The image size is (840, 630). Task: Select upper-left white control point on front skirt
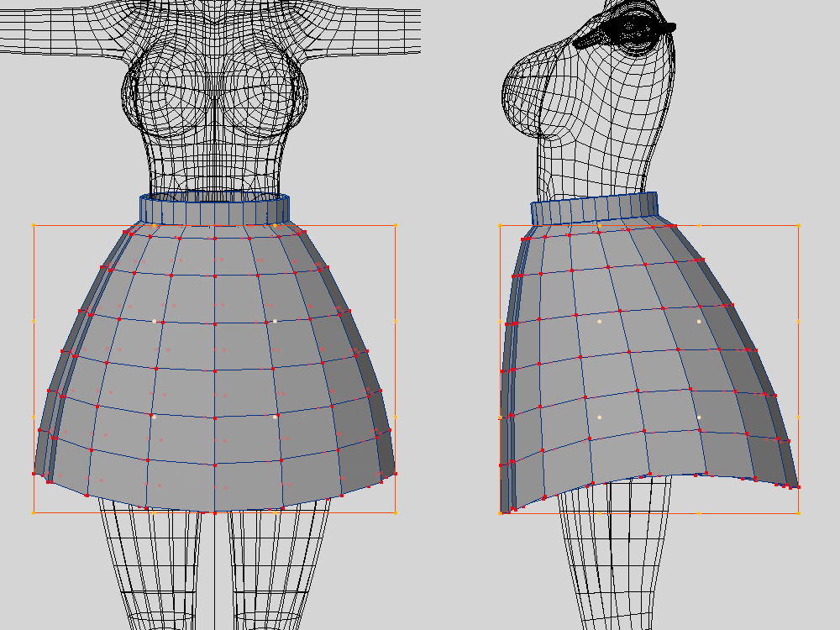pos(154,321)
